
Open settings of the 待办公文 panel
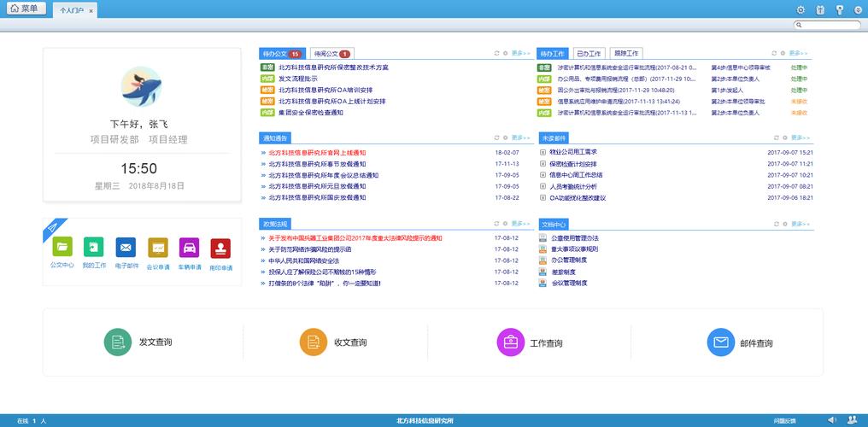(x=506, y=53)
